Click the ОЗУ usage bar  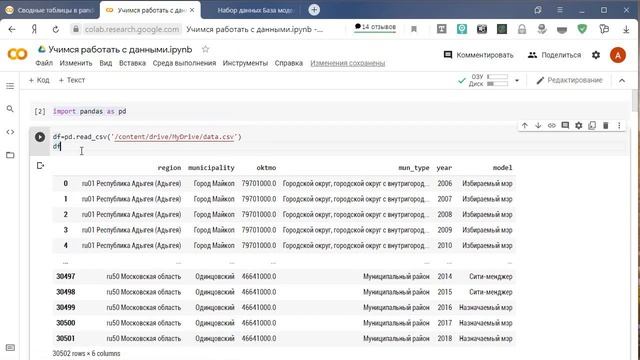coord(497,76)
